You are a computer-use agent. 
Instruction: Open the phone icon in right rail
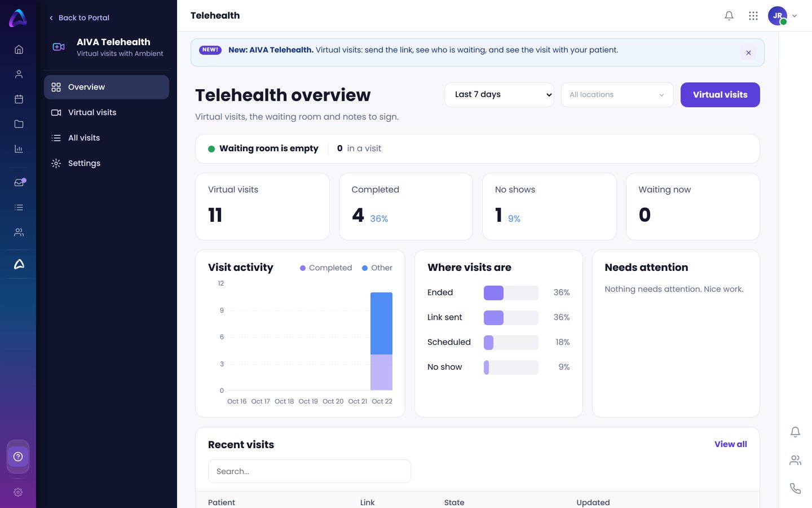795,489
